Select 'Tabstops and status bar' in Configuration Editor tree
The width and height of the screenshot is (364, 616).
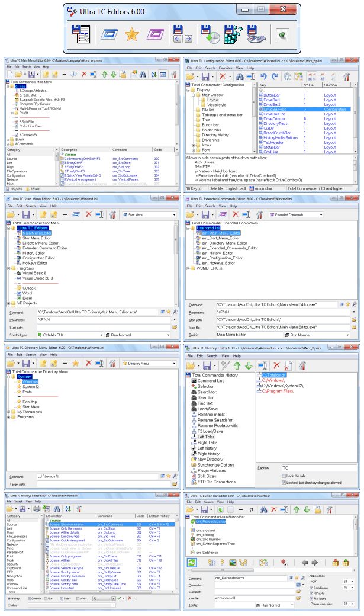222,115
